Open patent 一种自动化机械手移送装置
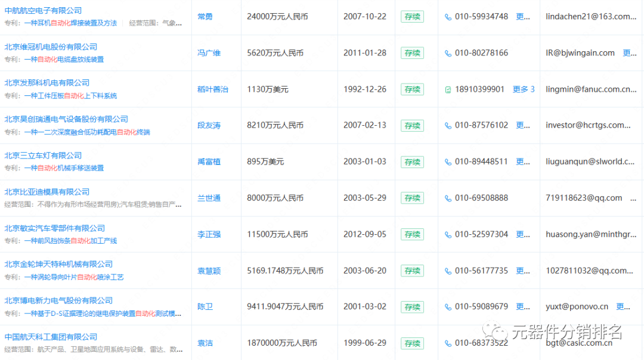 [x=64, y=168]
